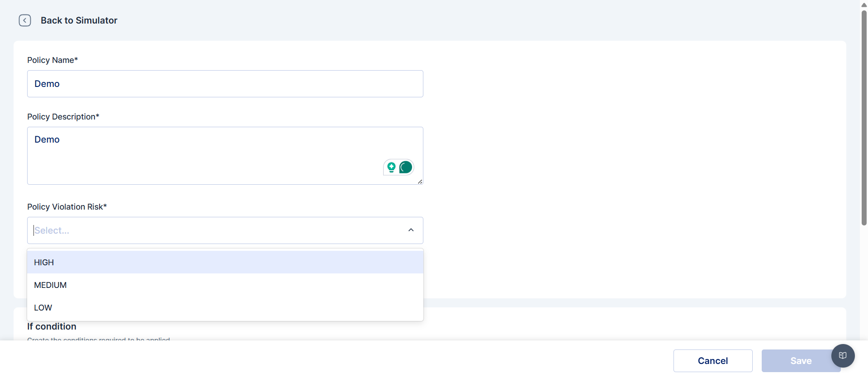Click the green Grammarly circle icon
The width and height of the screenshot is (868, 378).
406,167
